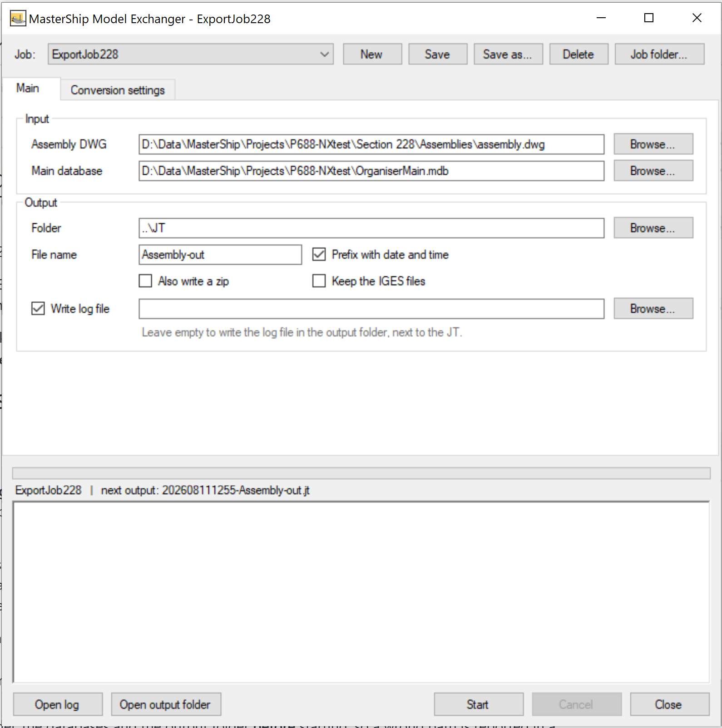Close the window with the X button

(697, 18)
